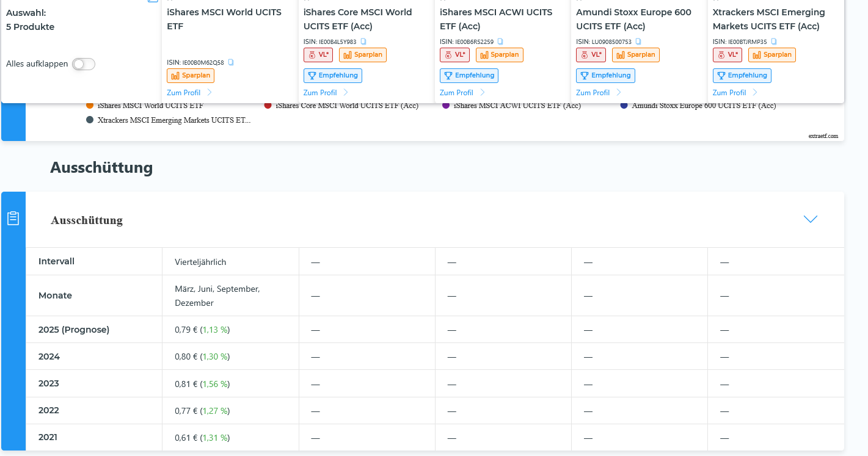Copy ISIN of Xtrackers Emerging Markets ETF
This screenshot has height=456, width=868.
[774, 42]
